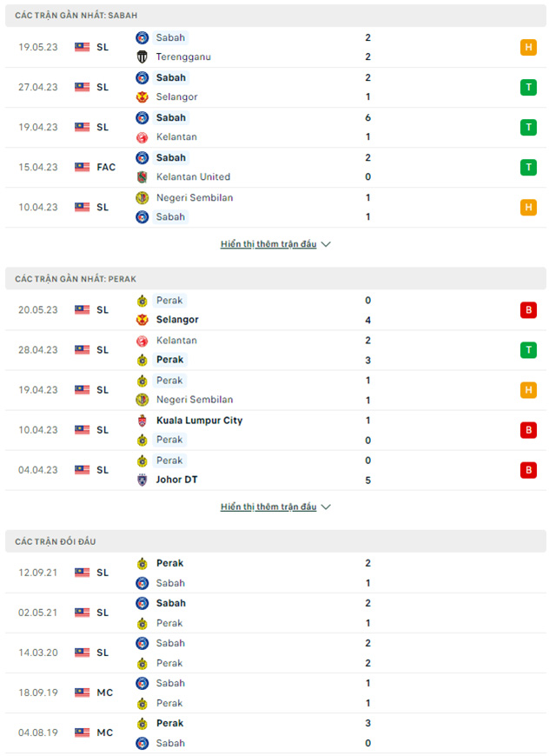Click the MC competition label on 04.08.19
The width and height of the screenshot is (556, 756).
click(x=105, y=733)
